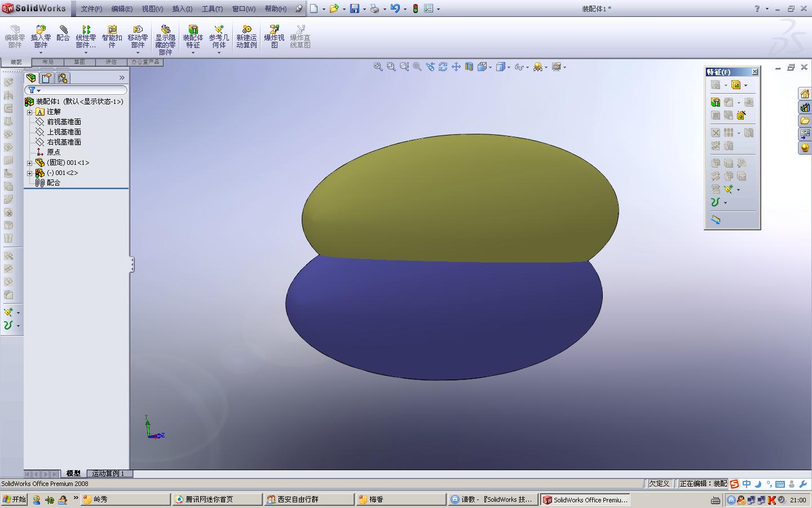Switch to the 草图 Sketch tab
Viewport: 812px width, 508px height.
79,62
